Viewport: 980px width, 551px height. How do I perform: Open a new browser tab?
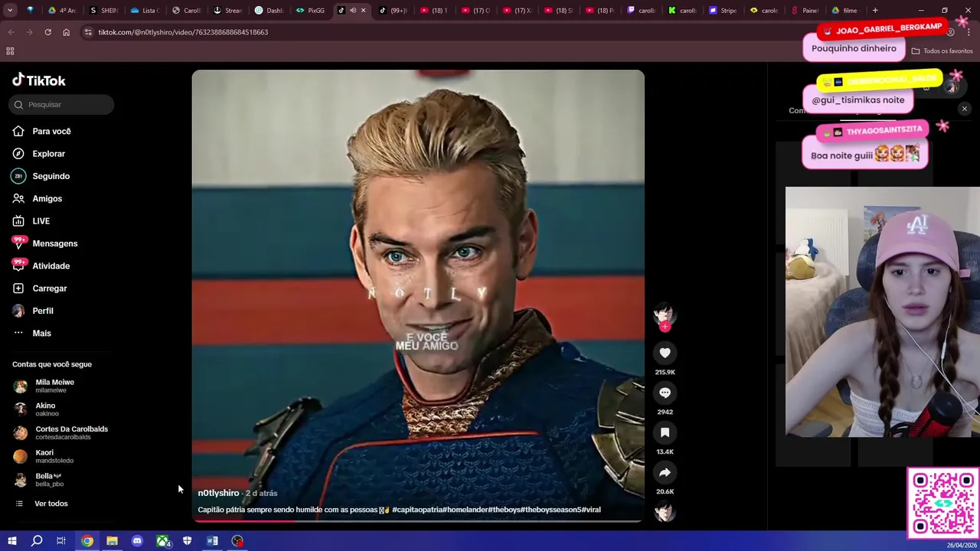pos(875,11)
